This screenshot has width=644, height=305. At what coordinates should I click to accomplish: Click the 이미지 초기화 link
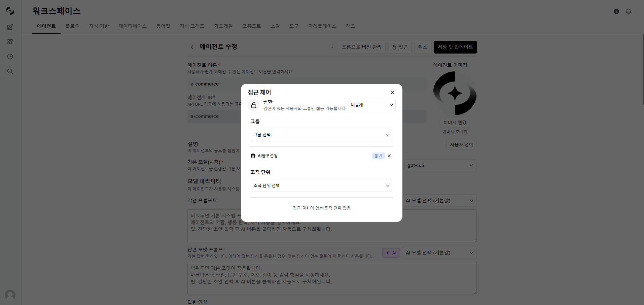[x=455, y=132]
